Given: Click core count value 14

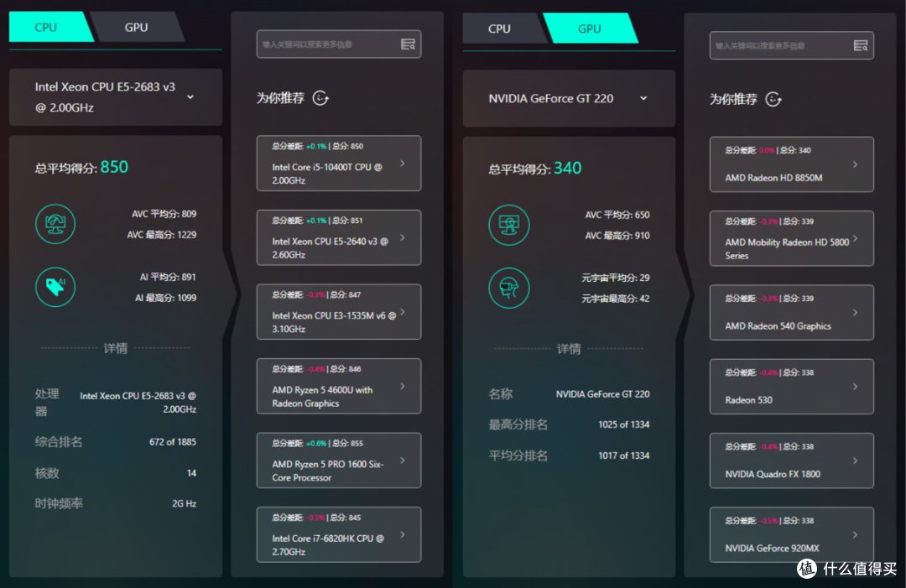Looking at the screenshot, I should click(x=192, y=473).
